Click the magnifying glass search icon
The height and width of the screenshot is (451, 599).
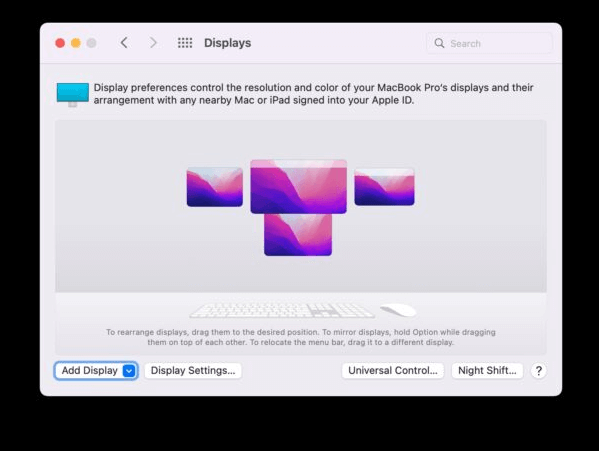439,43
